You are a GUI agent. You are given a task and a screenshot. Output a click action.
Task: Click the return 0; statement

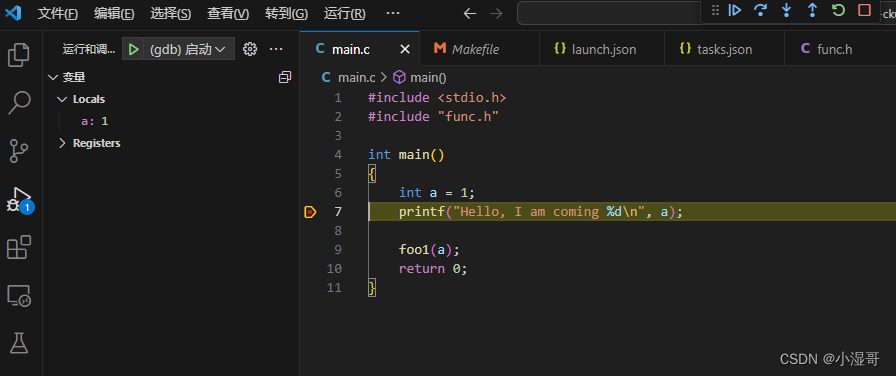tap(433, 269)
